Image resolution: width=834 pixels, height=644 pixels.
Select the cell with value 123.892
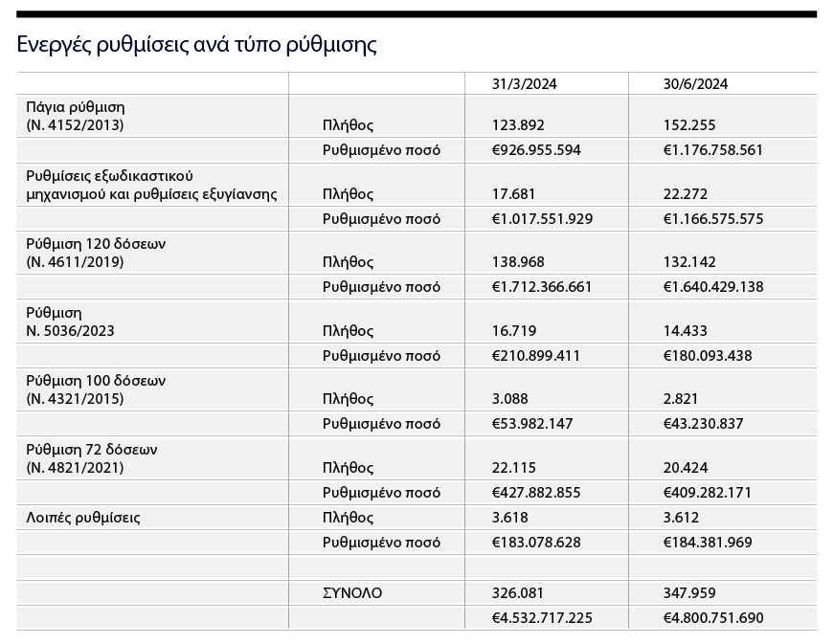pyautogui.click(x=518, y=124)
